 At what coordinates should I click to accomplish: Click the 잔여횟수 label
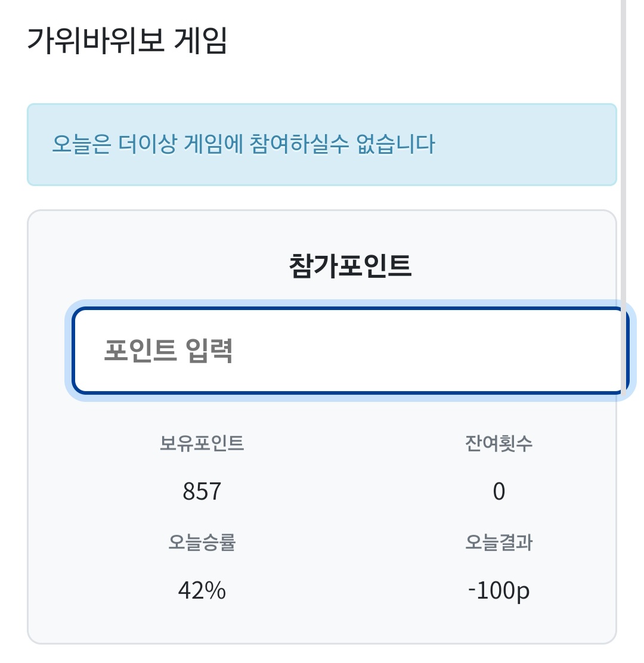[499, 443]
